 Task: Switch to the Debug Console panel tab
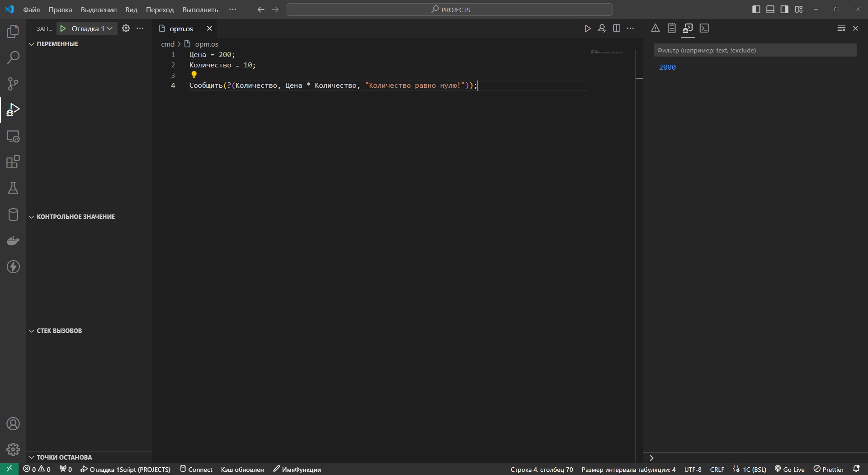688,28
